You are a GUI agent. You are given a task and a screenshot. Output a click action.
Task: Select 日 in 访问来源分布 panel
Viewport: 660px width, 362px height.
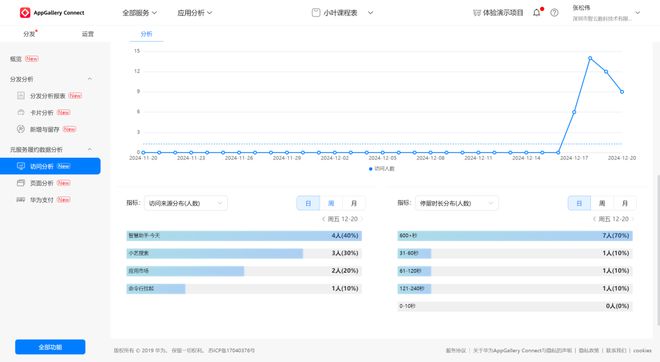[x=308, y=203]
